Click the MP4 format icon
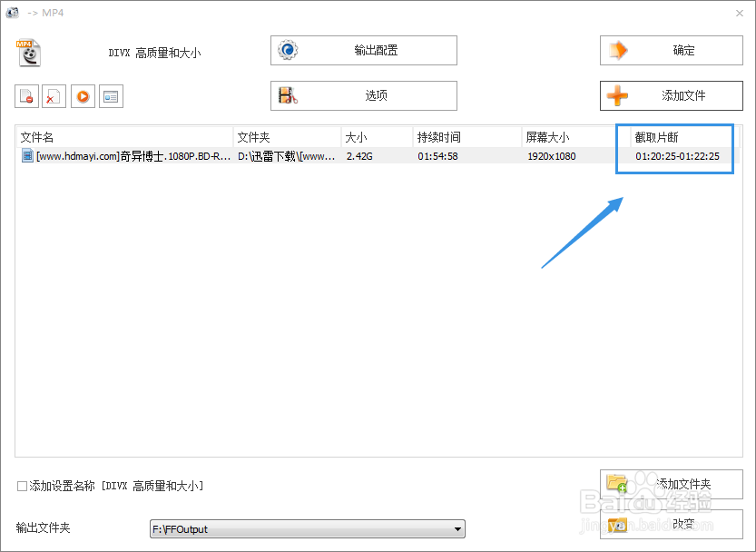Screen dimensions: 756x552 [28, 53]
